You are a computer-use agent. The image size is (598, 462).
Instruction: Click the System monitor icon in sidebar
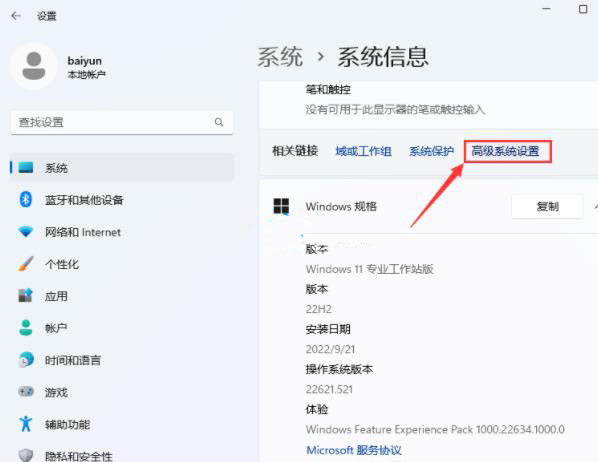coord(26,167)
